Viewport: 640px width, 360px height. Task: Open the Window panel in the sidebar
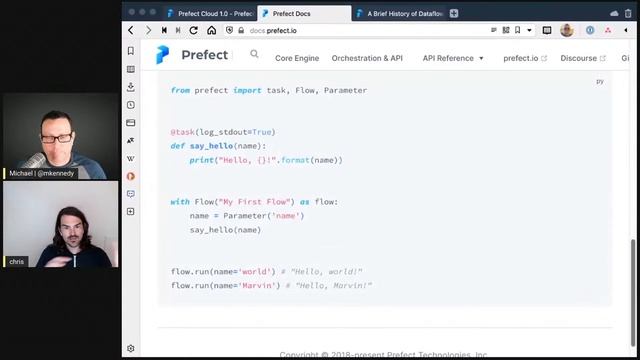131,122
